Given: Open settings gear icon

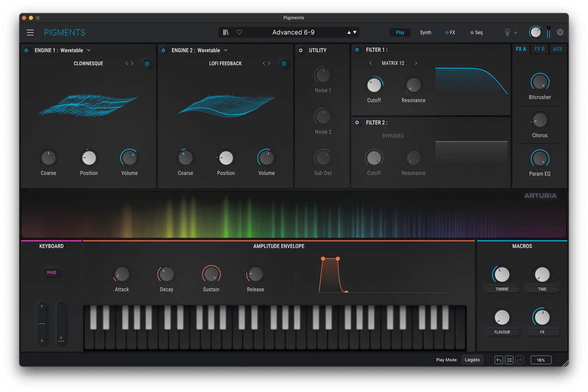Looking at the screenshot, I should 560,32.
